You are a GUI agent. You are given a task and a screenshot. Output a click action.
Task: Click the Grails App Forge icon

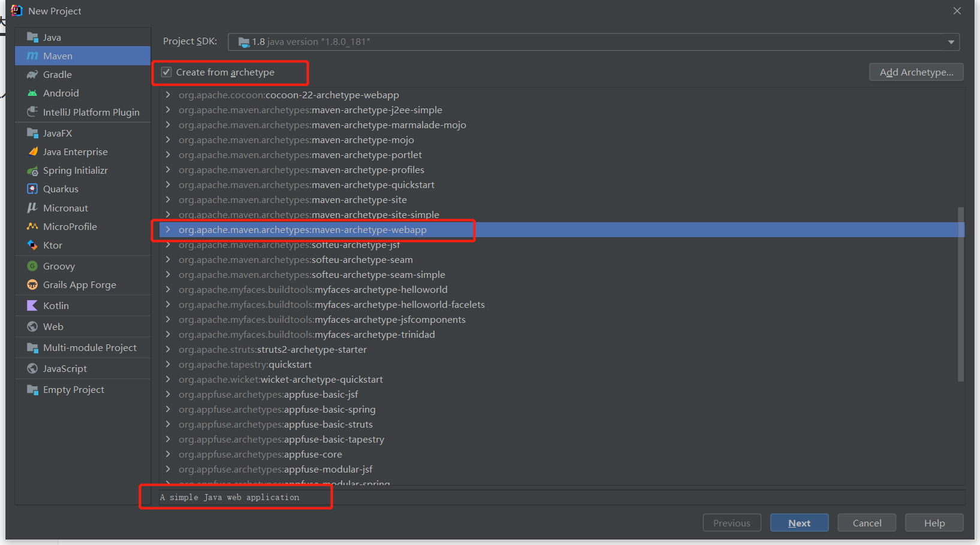coord(32,284)
